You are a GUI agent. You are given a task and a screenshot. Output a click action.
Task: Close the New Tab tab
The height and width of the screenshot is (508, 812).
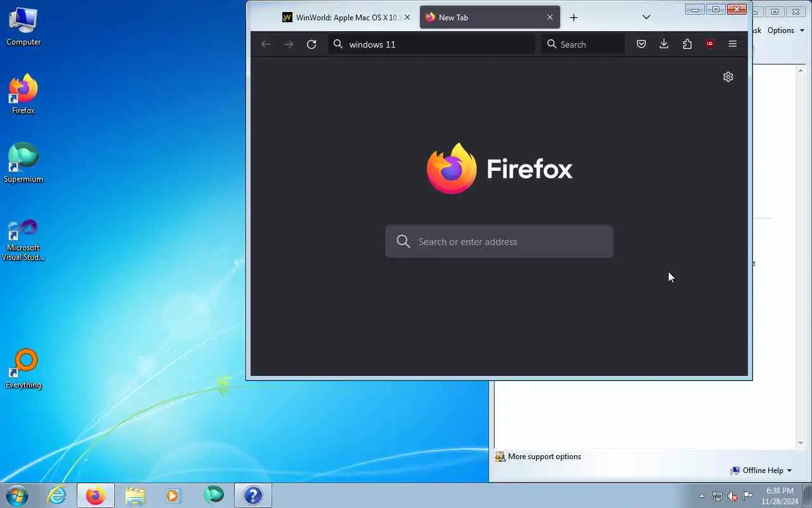tap(550, 18)
